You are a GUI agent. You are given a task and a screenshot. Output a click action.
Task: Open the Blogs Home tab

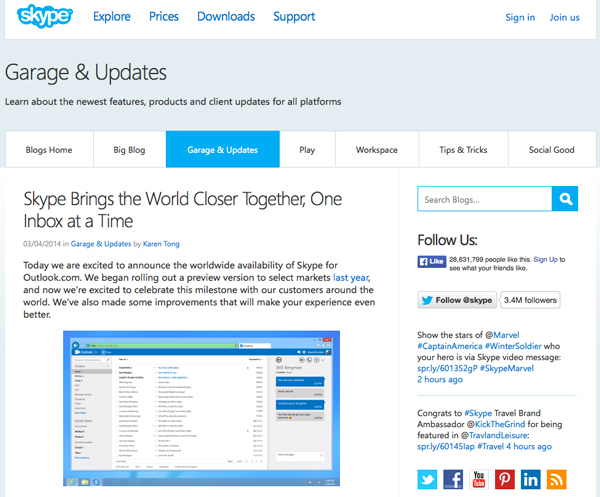(46, 150)
